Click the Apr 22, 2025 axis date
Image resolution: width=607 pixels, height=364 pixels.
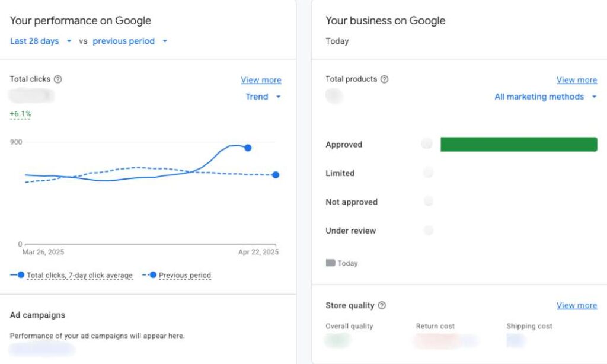pos(258,252)
